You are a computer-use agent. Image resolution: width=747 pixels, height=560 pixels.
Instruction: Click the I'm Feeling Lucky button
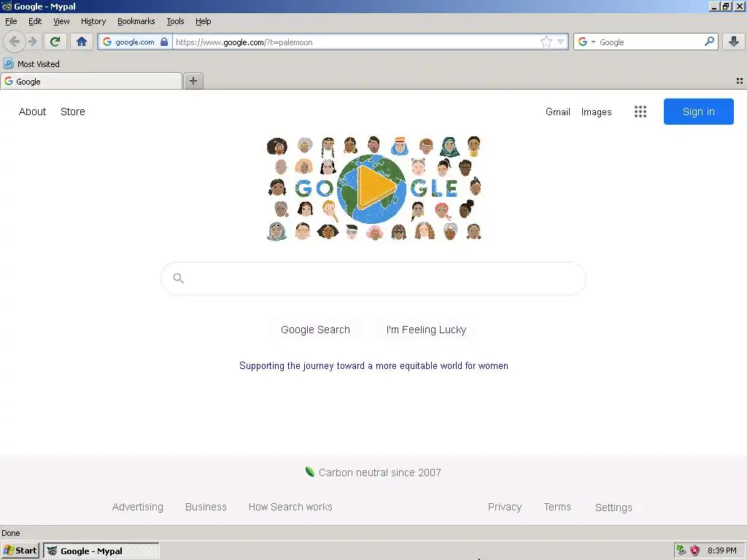click(x=426, y=330)
